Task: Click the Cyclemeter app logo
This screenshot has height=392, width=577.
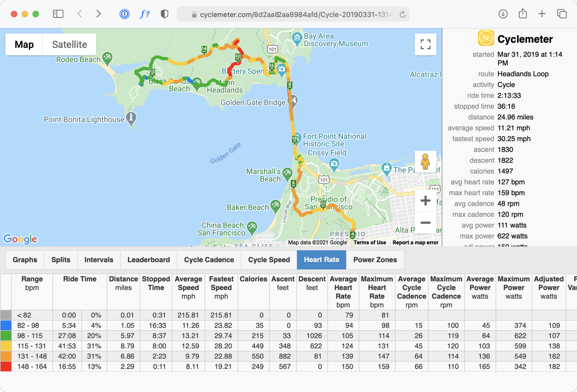Action: coord(485,39)
